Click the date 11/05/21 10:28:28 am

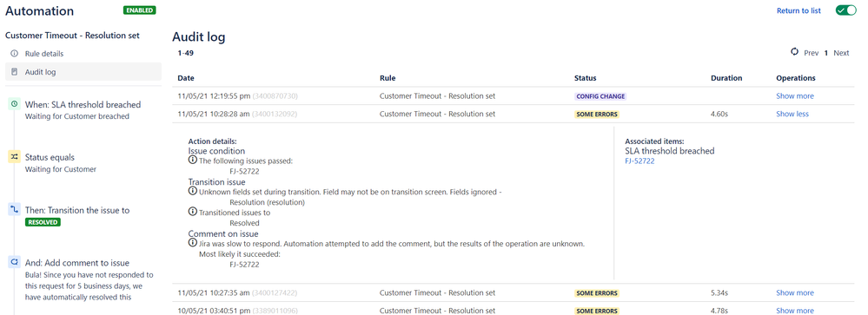point(214,114)
